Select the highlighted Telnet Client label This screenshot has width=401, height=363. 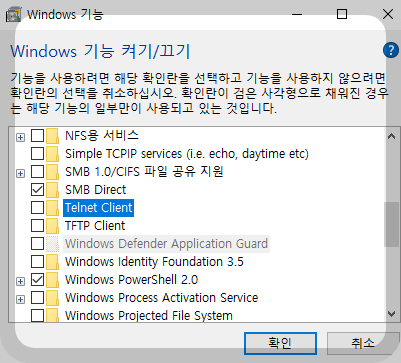99,208
